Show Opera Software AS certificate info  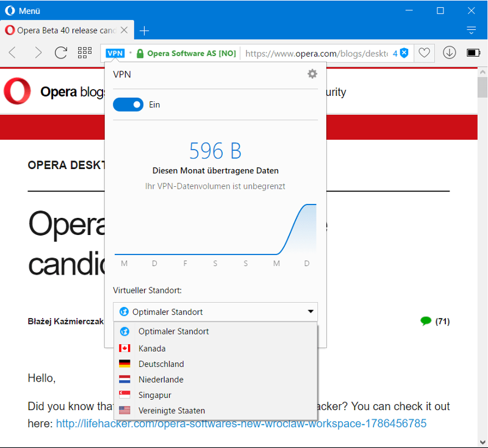click(x=187, y=54)
